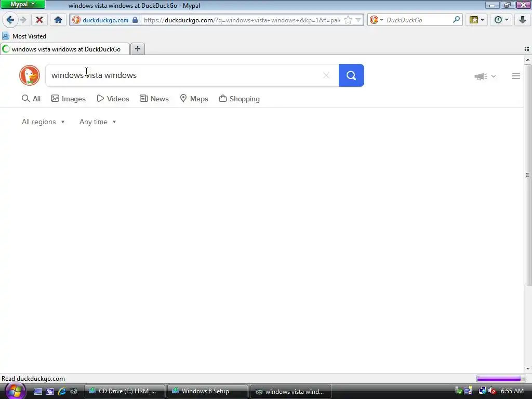Click the network tray icon
The width and height of the screenshot is (532, 399).
[482, 391]
